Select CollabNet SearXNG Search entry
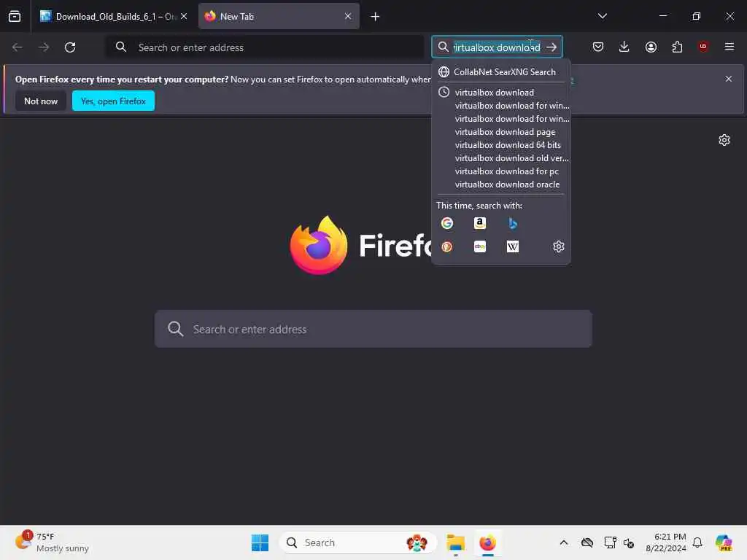The image size is (747, 560). [500, 72]
